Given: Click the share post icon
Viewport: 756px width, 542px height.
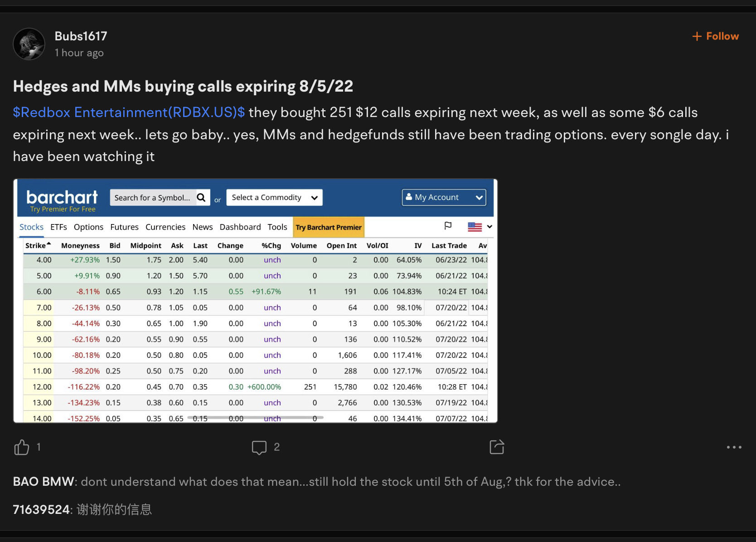Looking at the screenshot, I should click(x=497, y=447).
